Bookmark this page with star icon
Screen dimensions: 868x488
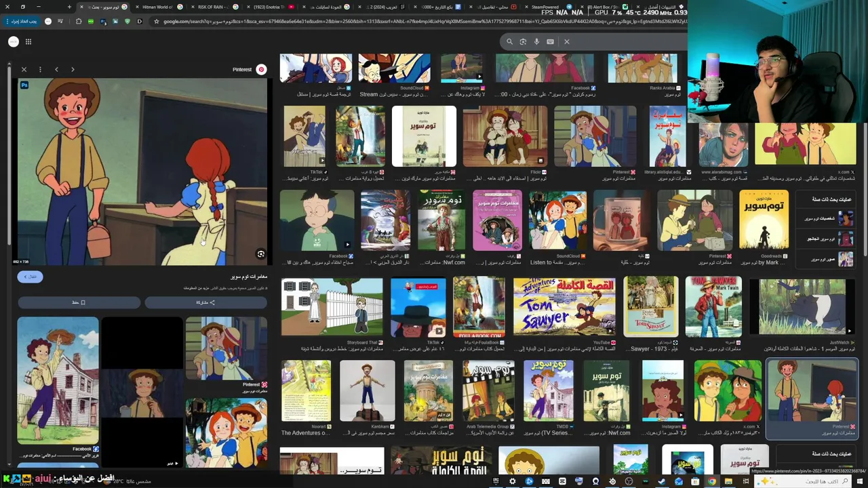tap(156, 21)
